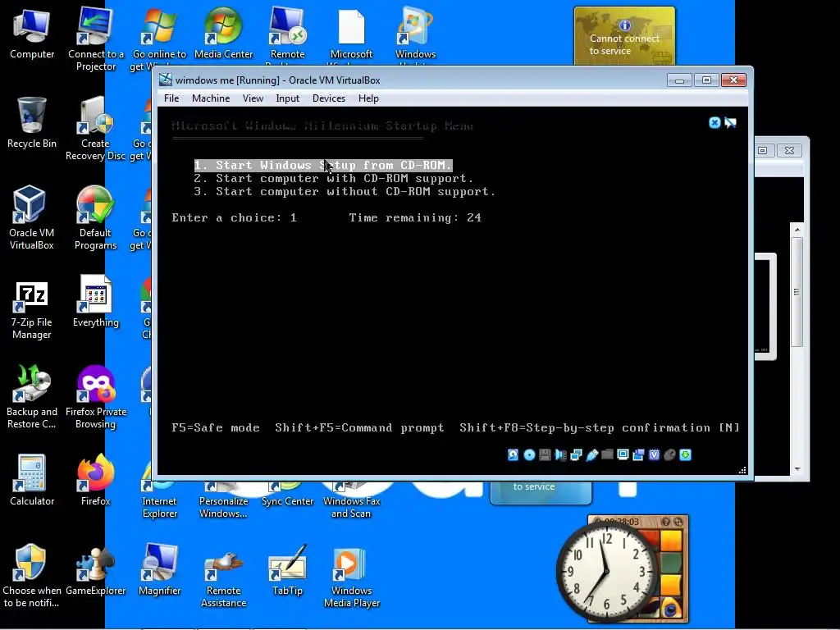The width and height of the screenshot is (840, 630).
Task: Open 'Choose when to be notified' shortcut
Action: point(32,575)
